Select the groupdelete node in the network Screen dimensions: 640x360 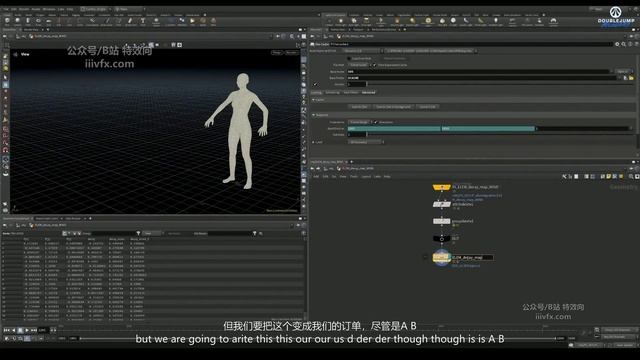[441, 221]
